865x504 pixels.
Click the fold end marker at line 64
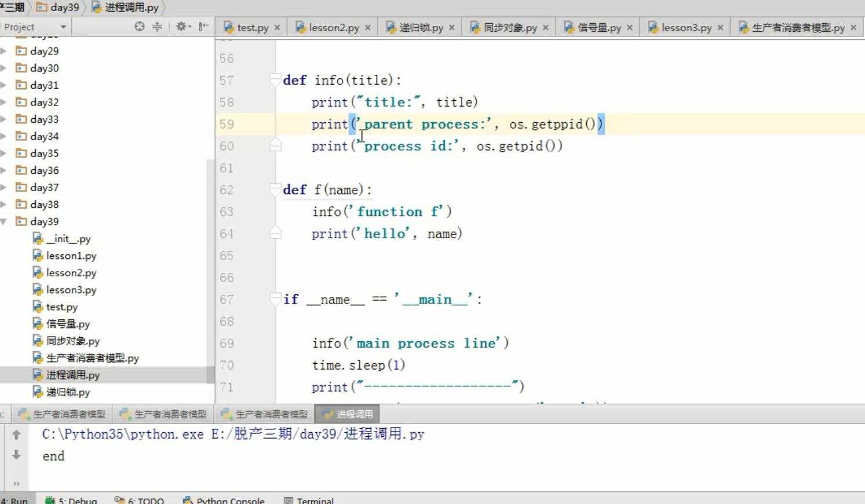pos(275,233)
